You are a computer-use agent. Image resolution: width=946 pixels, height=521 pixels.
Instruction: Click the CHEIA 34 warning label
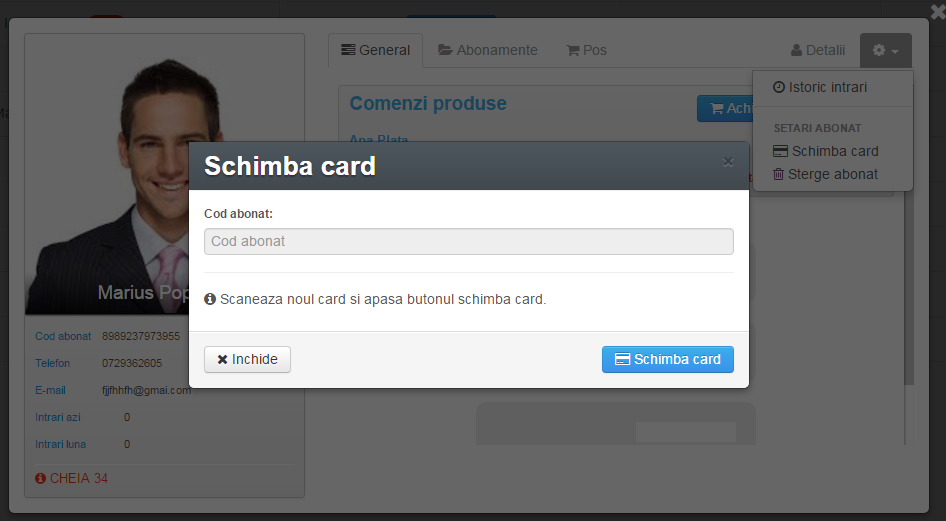coord(71,478)
